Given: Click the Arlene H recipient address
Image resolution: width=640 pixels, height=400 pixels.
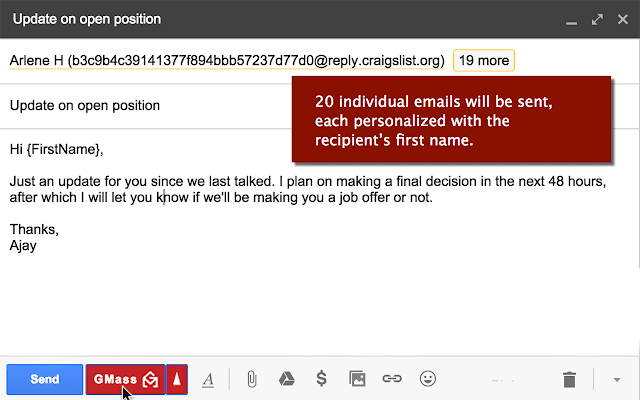Looking at the screenshot, I should click(226, 61).
